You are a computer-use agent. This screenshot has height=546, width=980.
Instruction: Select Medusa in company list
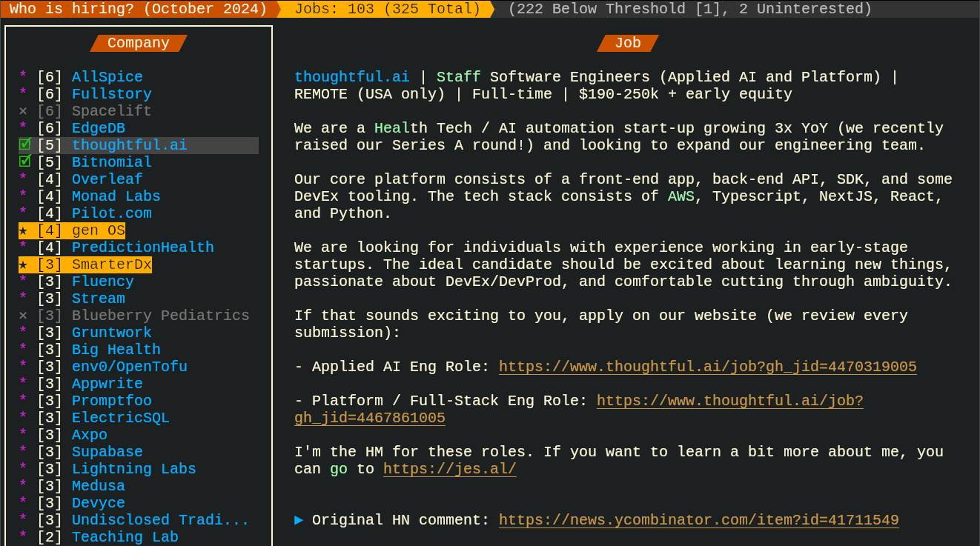[99, 486]
